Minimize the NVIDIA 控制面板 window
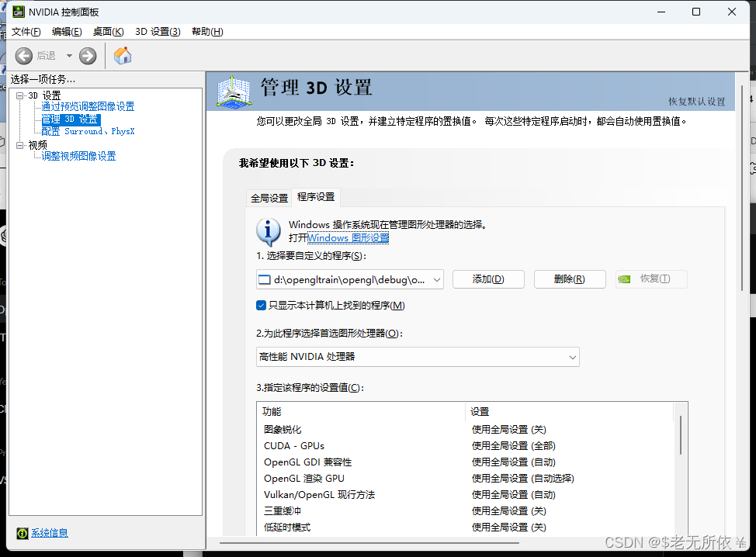 click(x=661, y=12)
